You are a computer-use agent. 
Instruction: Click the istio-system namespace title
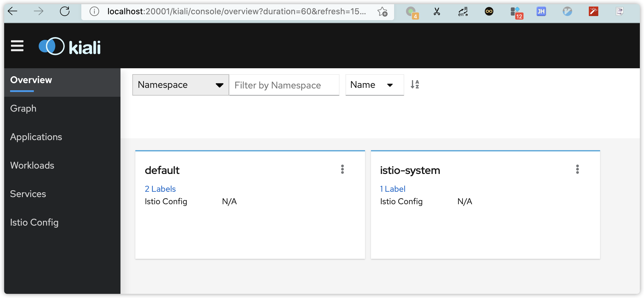[x=410, y=170]
